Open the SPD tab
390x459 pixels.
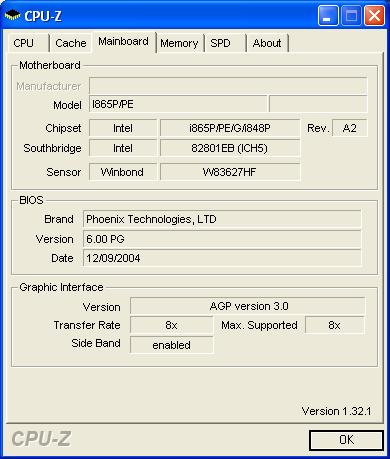click(x=225, y=43)
